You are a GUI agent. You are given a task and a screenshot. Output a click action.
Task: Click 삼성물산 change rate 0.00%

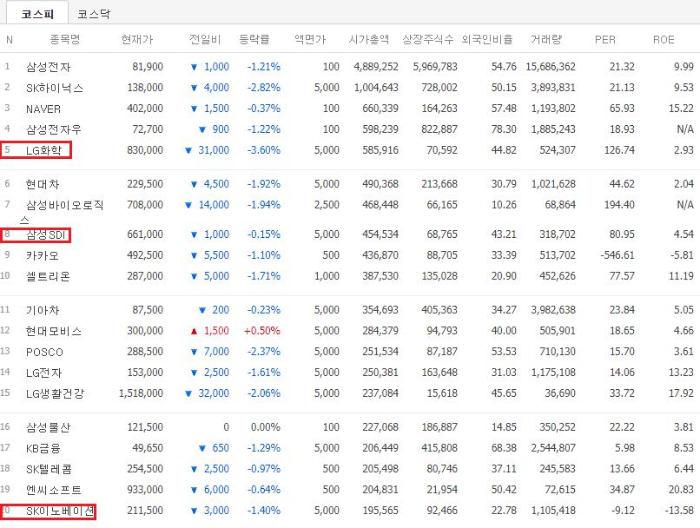[266, 427]
